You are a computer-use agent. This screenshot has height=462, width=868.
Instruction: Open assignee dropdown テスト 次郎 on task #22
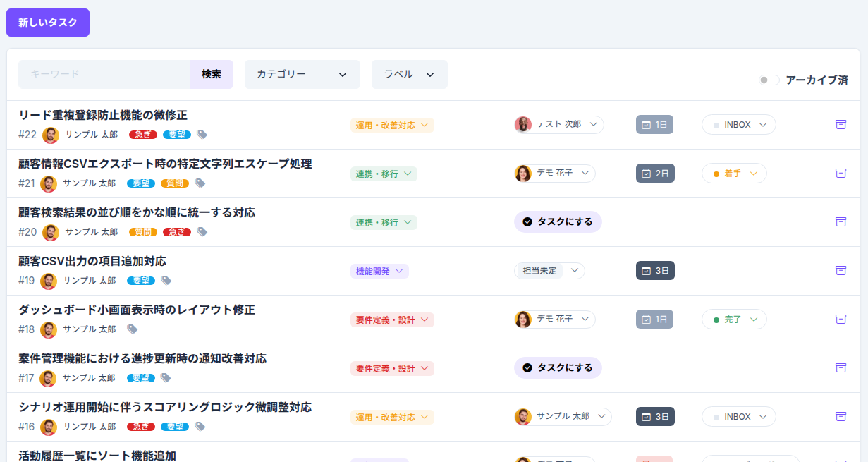coord(559,124)
